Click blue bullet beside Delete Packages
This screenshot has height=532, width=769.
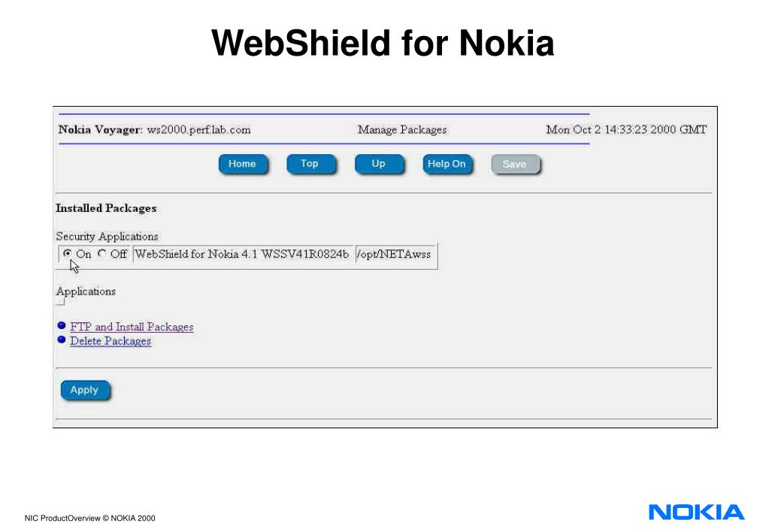tap(62, 340)
